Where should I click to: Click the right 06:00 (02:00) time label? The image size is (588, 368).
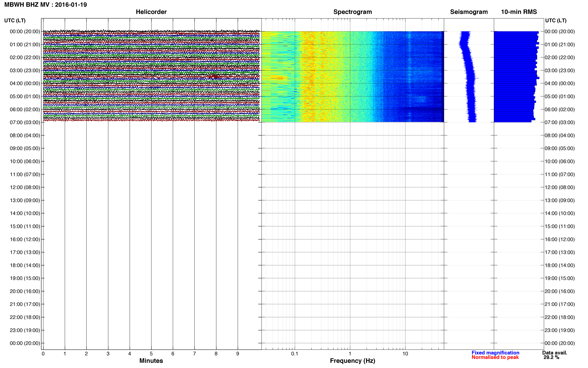pos(560,110)
